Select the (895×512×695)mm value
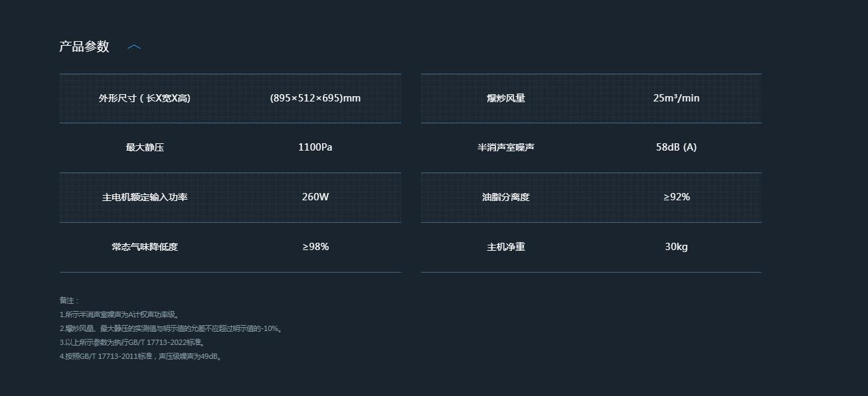The width and height of the screenshot is (868, 396). (315, 98)
